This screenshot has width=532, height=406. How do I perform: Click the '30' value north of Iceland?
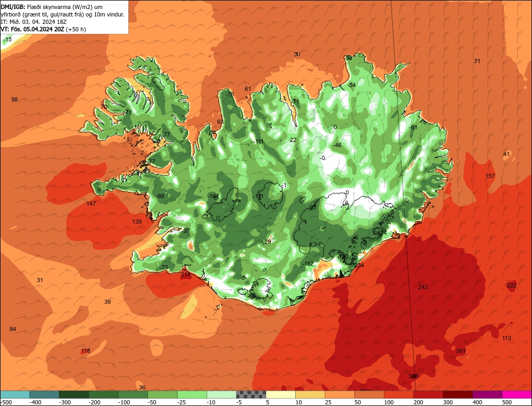click(x=297, y=54)
